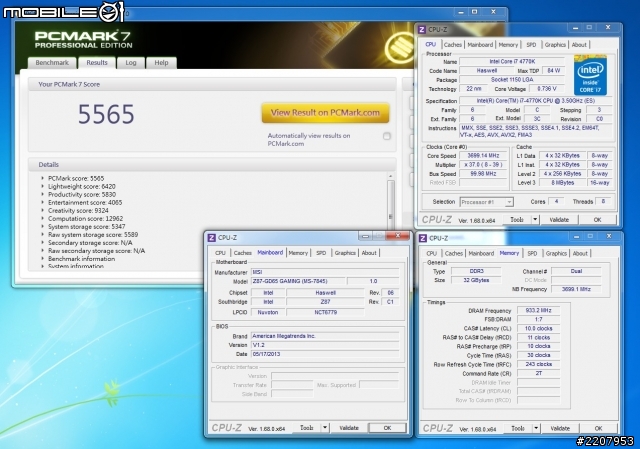640x449 pixels.
Task: Click the CPU-Z logo icon in top CPU-Z window title bar
Action: pos(422,29)
